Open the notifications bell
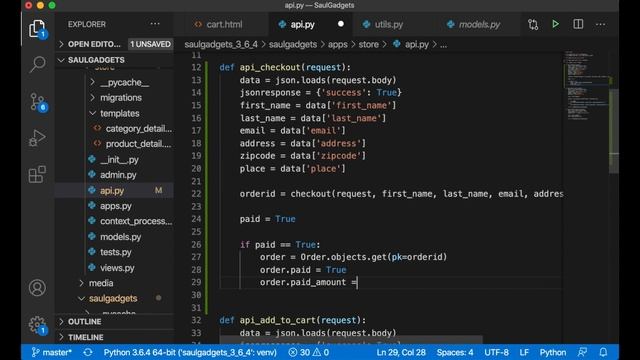This screenshot has height=360, width=640. (x=603, y=352)
